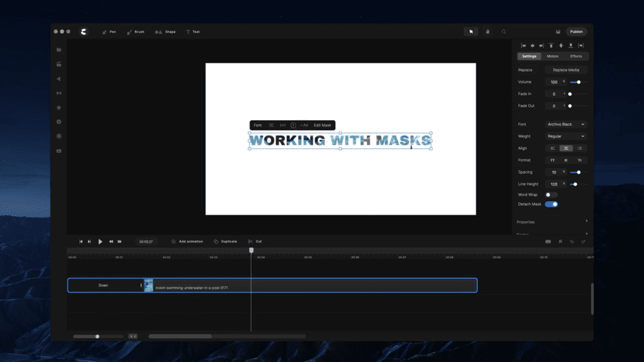Disable the Detach Mask toggle

coord(551,204)
